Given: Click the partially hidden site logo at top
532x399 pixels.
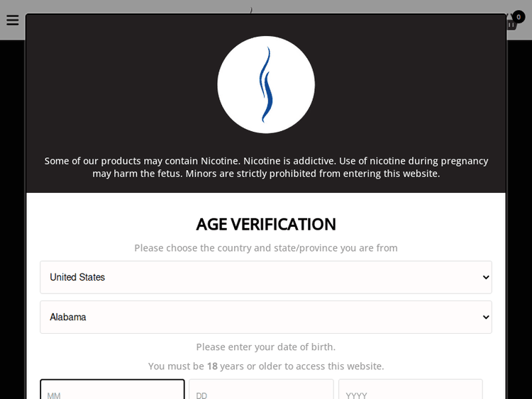Looking at the screenshot, I should tap(251, 9).
